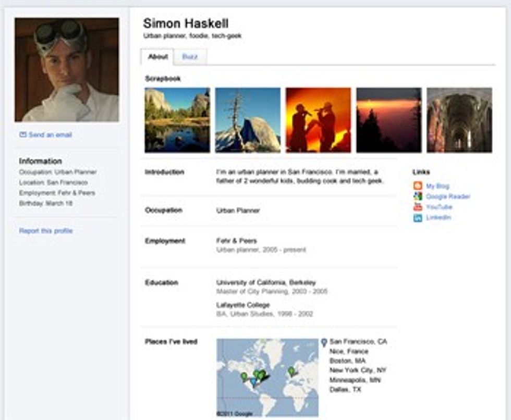The image size is (511, 420).
Task: Click the Blogger icon next to My Blog
Action: pyautogui.click(x=417, y=187)
